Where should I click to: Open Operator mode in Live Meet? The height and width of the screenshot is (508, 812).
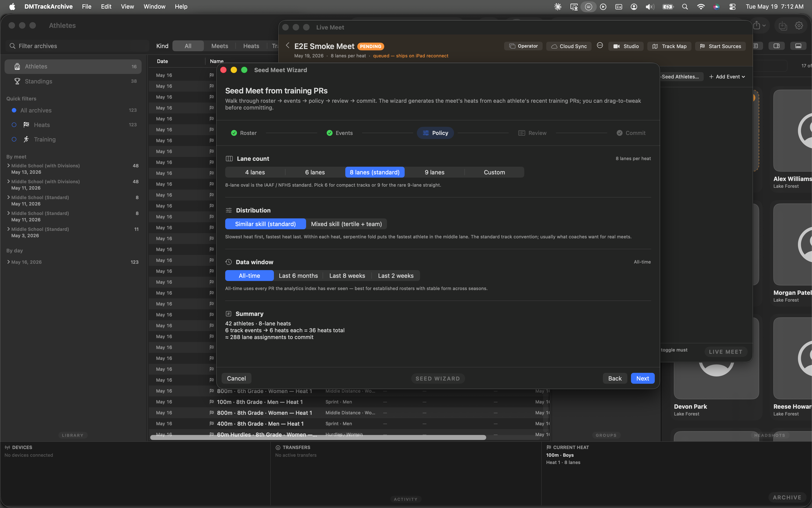pyautogui.click(x=523, y=46)
